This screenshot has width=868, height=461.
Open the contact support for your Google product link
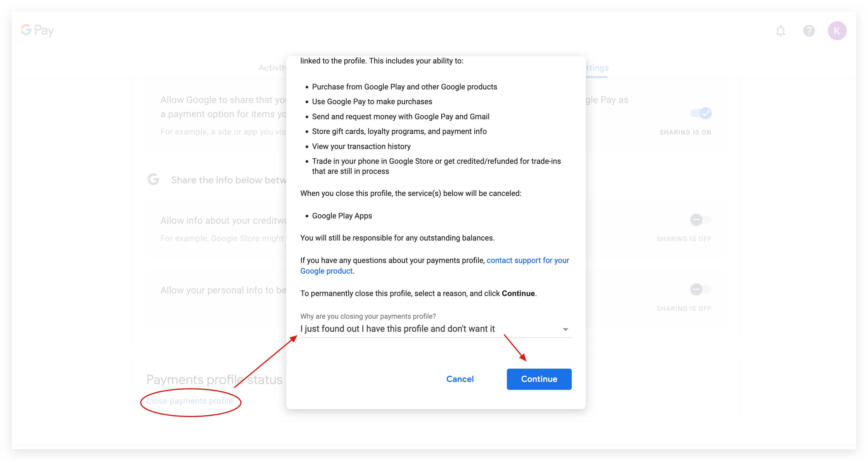coord(527,261)
